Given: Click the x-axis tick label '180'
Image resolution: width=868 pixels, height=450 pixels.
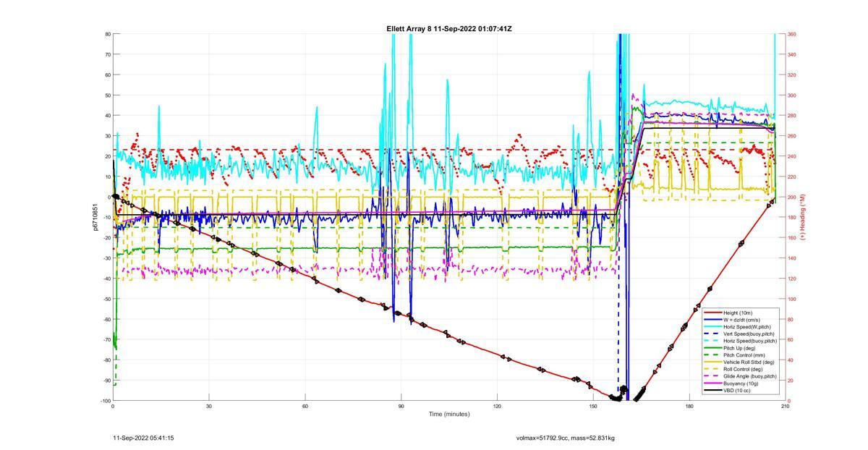Looking at the screenshot, I should (689, 407).
